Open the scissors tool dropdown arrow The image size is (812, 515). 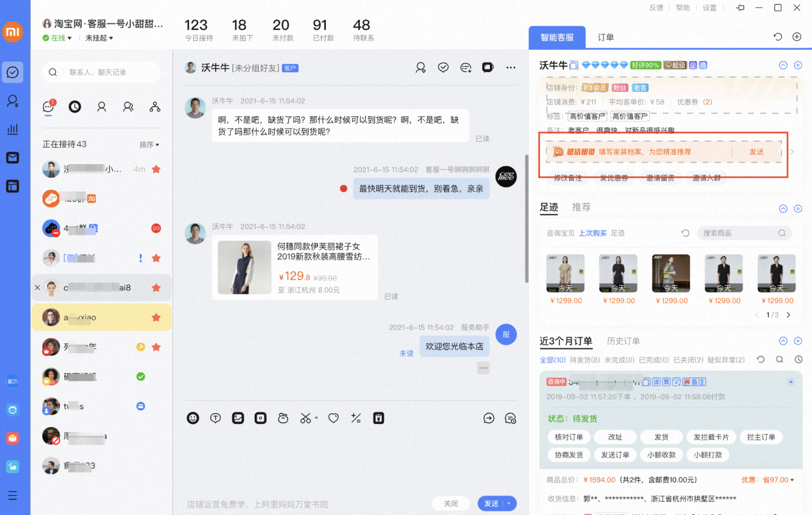point(316,417)
